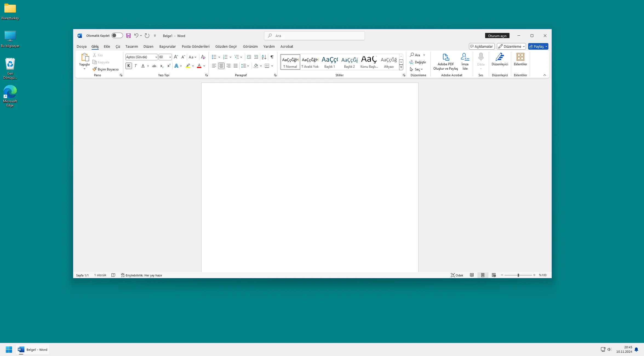Click the Oturum açın button
644x356 pixels.
tap(497, 36)
